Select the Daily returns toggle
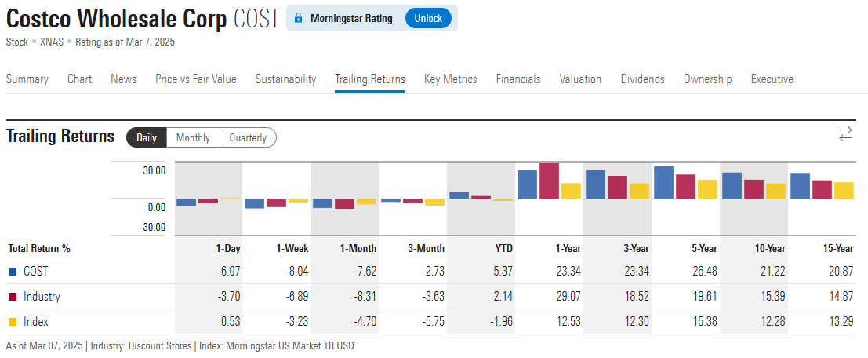The image size is (868, 358). (147, 137)
